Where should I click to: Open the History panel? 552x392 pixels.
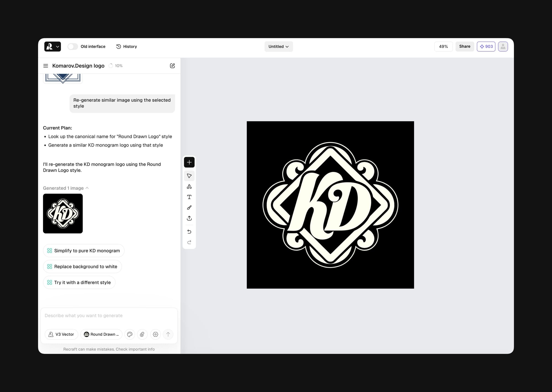click(127, 46)
